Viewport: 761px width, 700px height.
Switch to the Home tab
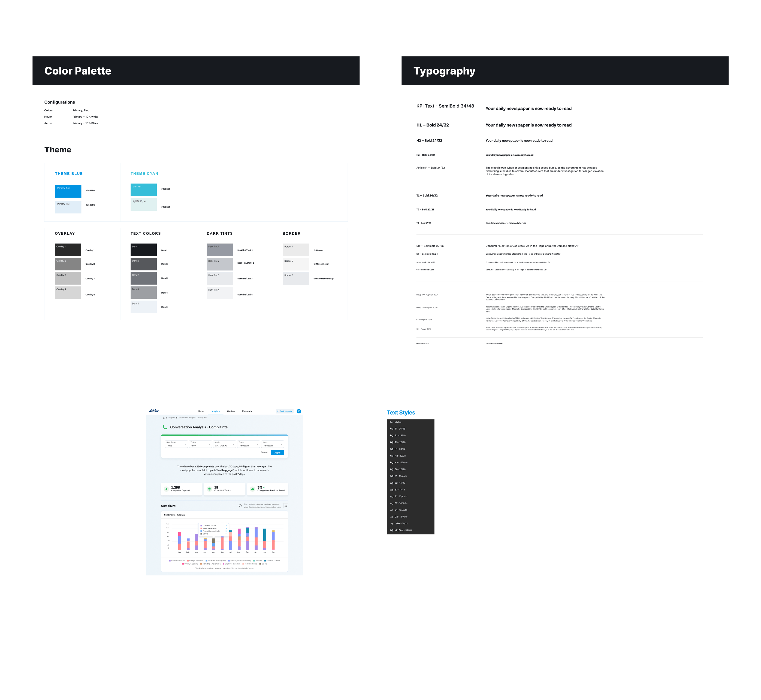(x=201, y=411)
